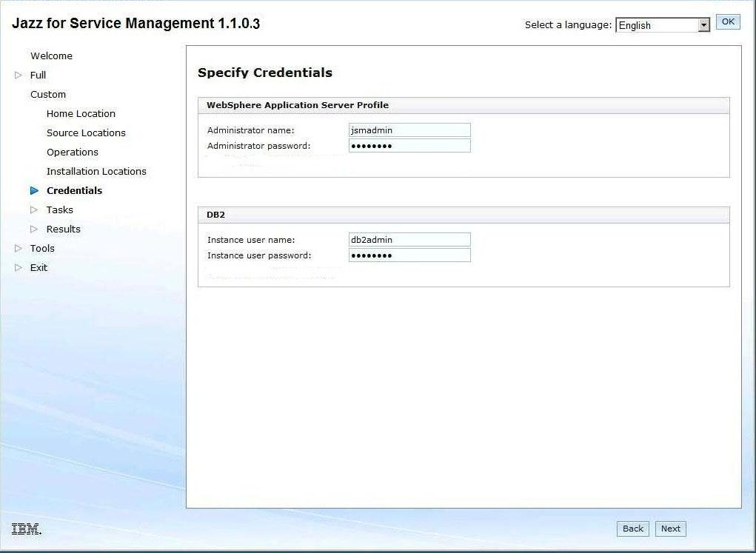Open Operations step
The image size is (756, 553).
73,153
